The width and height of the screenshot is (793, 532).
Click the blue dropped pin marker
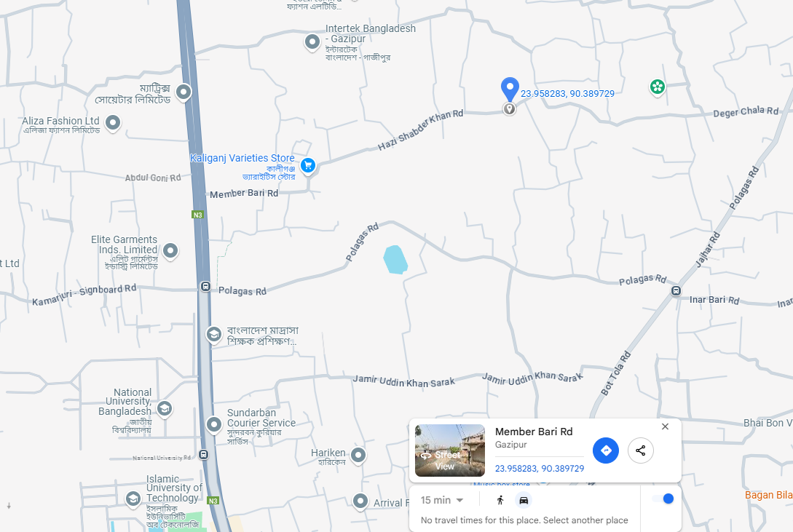510,89
